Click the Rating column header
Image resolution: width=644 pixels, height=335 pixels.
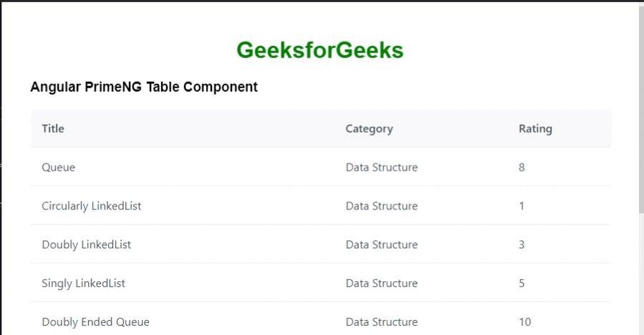[535, 129]
